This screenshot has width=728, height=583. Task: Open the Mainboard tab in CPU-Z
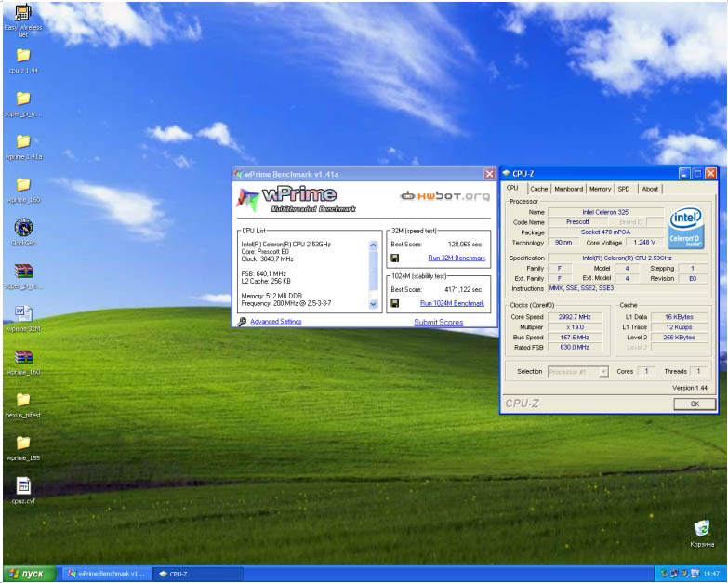pos(569,189)
